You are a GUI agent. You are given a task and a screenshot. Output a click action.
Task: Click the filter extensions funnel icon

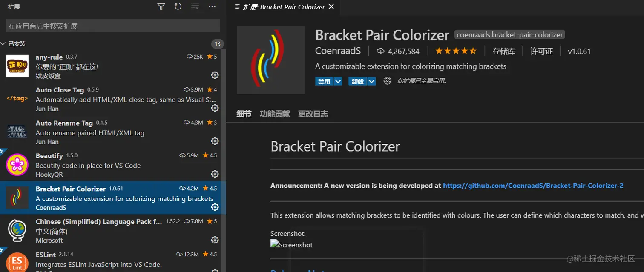point(161,6)
